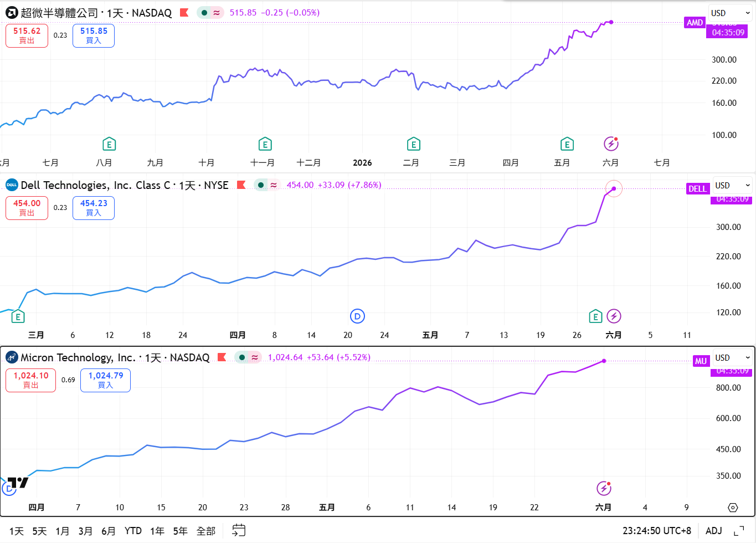756x543 pixels.
Task: Expand the Dell chart USD currency dropdown
Action: click(733, 185)
